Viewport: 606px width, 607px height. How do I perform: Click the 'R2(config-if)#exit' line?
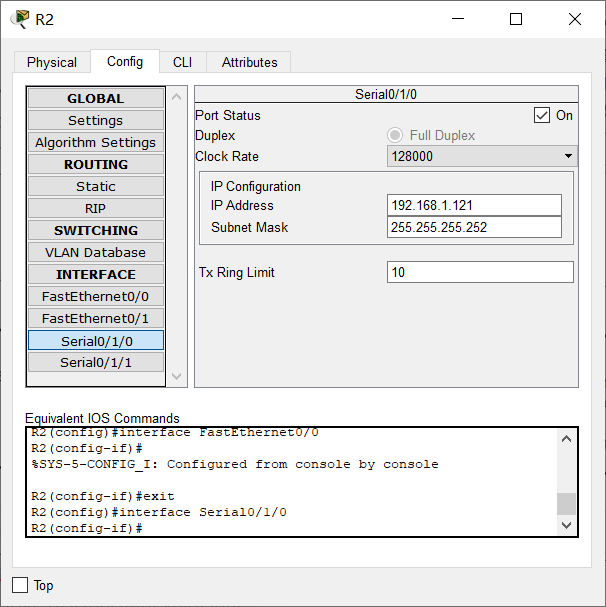[103, 496]
